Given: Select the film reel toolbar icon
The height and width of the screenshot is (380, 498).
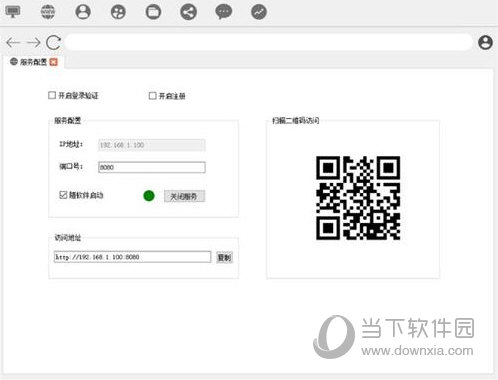Looking at the screenshot, I should tap(118, 12).
